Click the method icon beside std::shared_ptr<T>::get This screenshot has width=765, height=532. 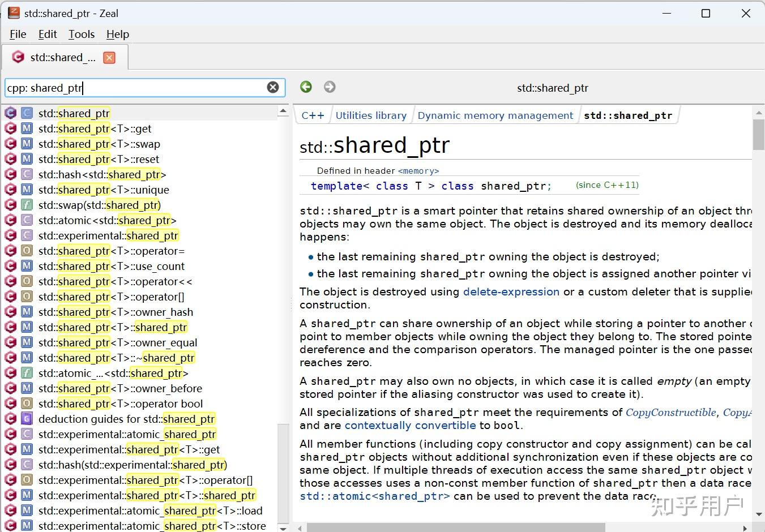point(27,128)
